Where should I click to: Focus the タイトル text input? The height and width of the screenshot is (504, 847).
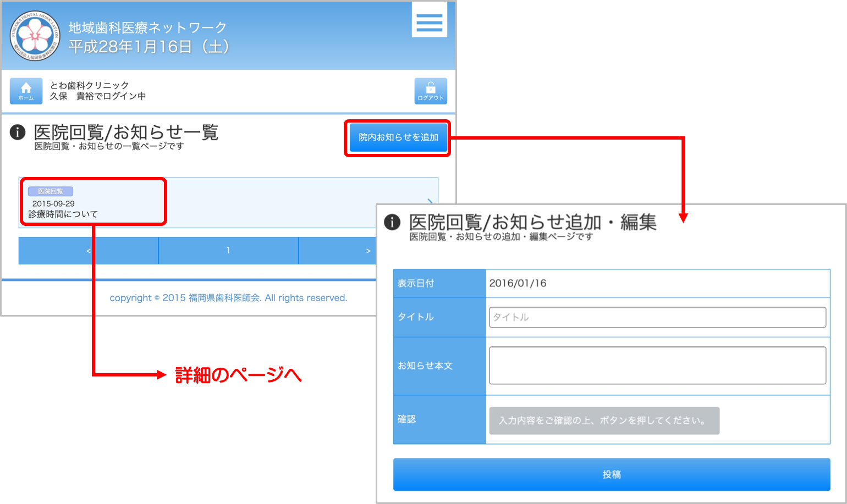click(657, 317)
